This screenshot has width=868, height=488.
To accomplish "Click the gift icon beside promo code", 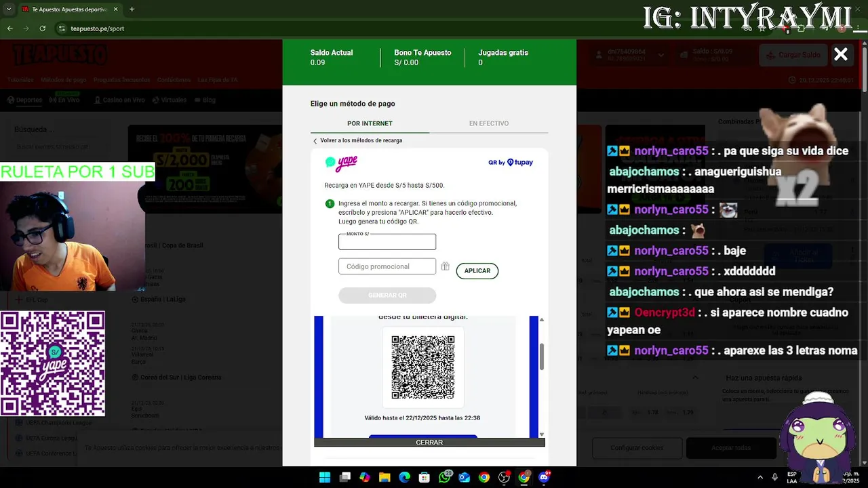I will [x=445, y=266].
